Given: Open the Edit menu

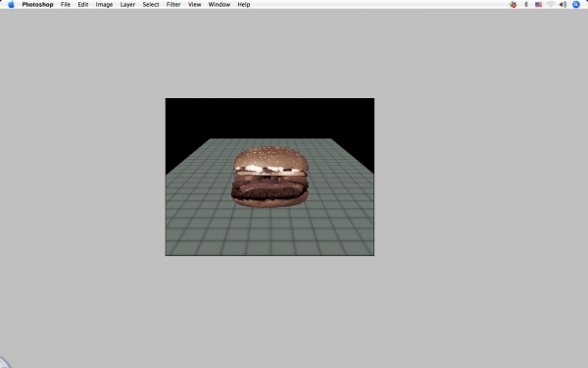Looking at the screenshot, I should (83, 5).
